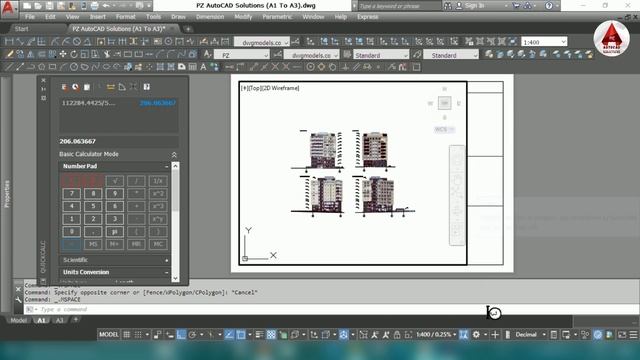Open the Format menu

[125, 17]
